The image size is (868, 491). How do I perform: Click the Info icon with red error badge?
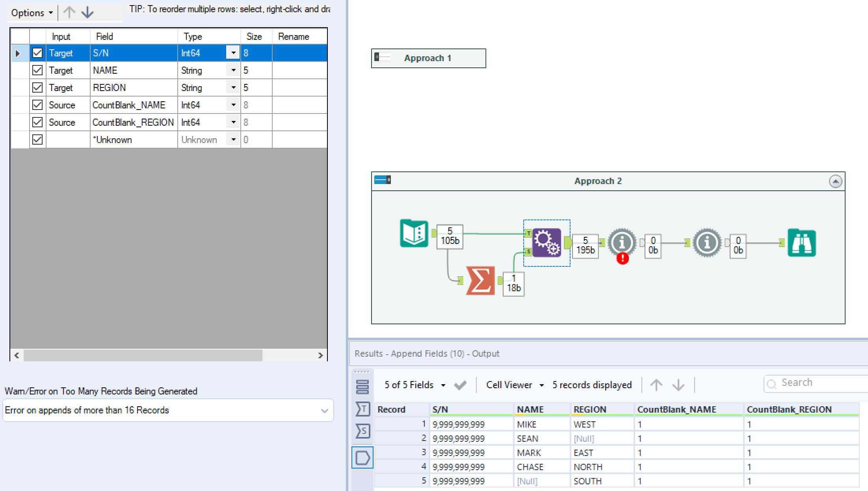(623, 242)
